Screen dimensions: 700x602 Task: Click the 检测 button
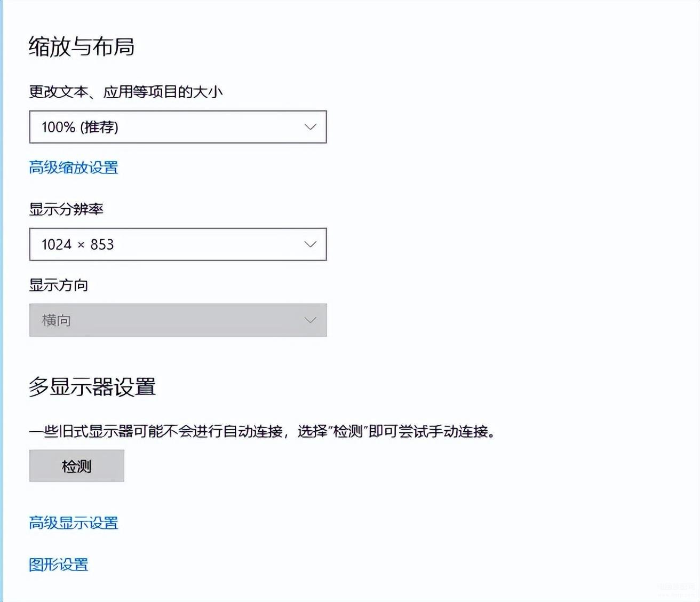point(77,466)
